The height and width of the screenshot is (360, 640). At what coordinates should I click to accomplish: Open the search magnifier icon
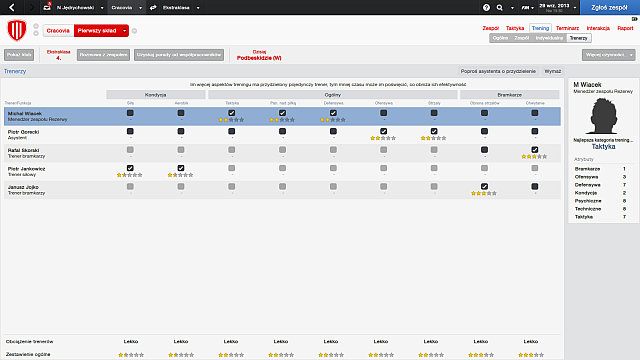500,7
